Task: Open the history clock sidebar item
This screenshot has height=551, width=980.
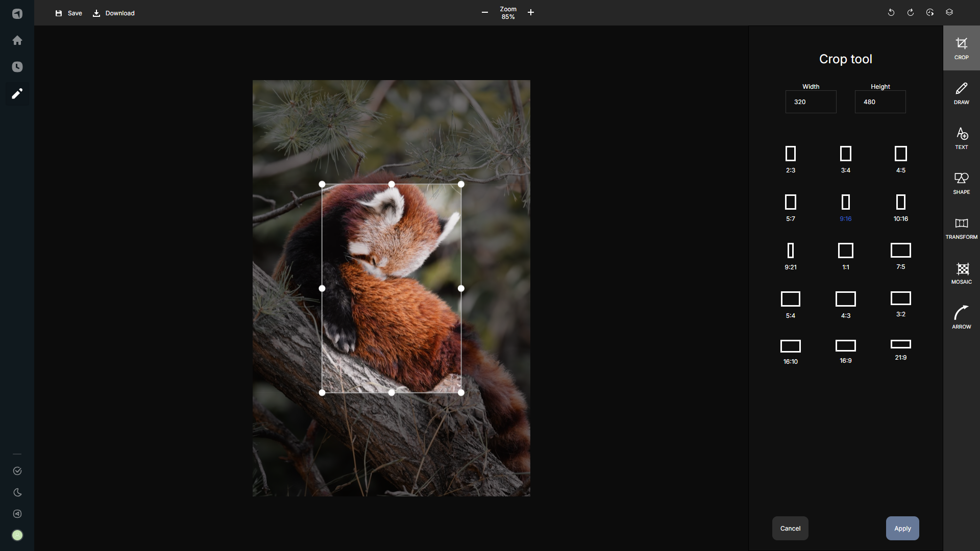Action: (x=17, y=67)
